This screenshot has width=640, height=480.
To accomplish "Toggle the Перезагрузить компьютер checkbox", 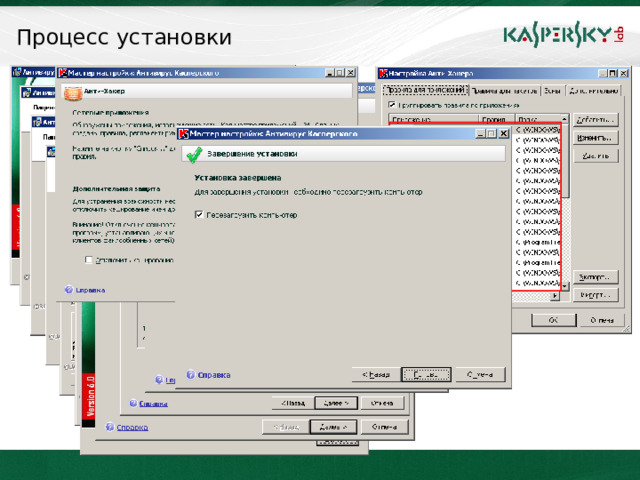I will pos(199,215).
